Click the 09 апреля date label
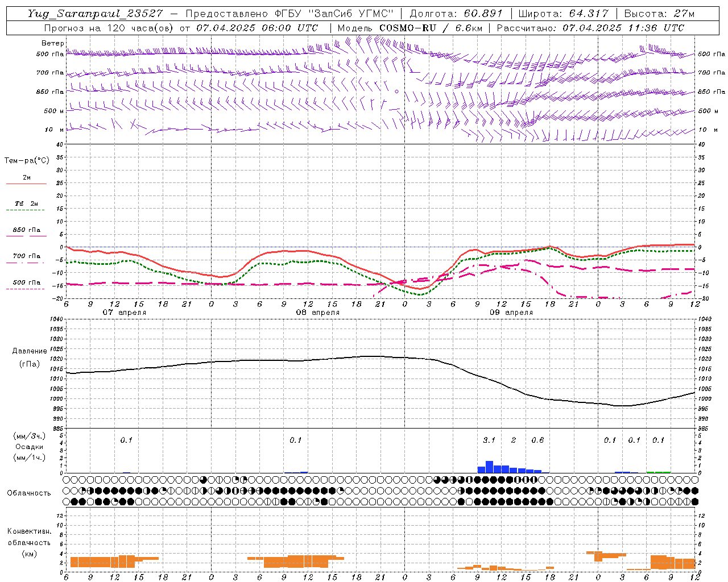 click(511, 313)
